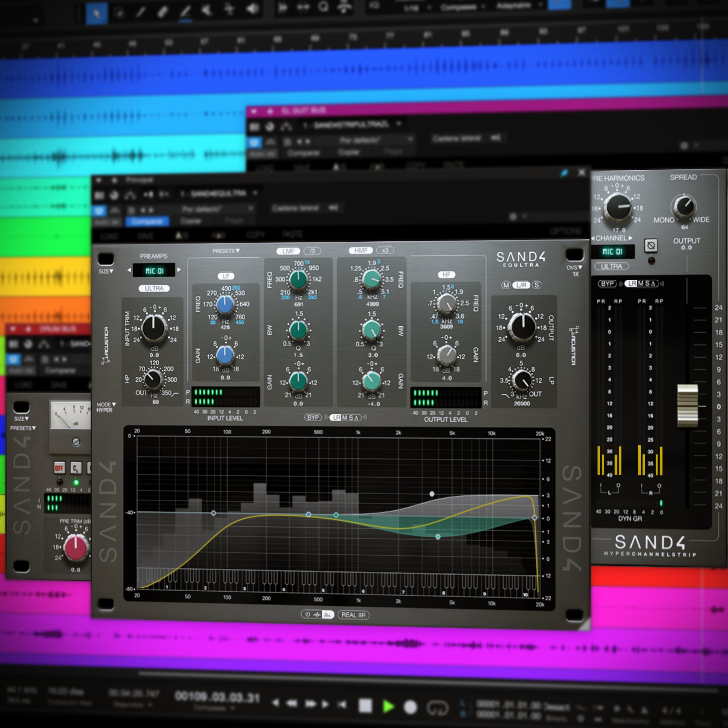Toggle the x3 frequency multiplier button

[385, 250]
